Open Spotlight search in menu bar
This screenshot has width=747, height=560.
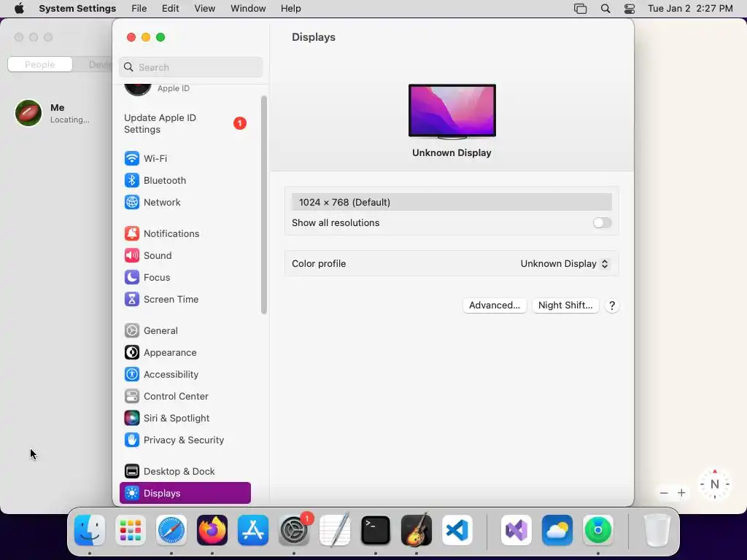[x=605, y=9]
